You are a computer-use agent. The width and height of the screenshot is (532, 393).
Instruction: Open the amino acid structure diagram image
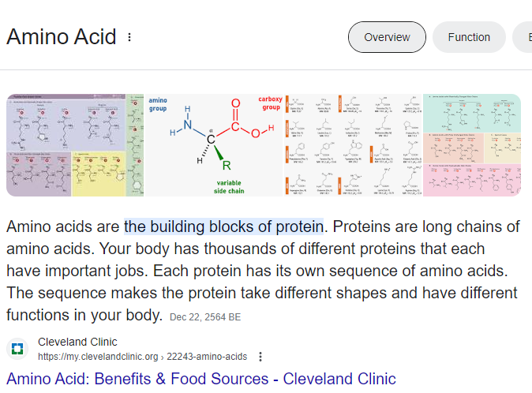tap(213, 145)
